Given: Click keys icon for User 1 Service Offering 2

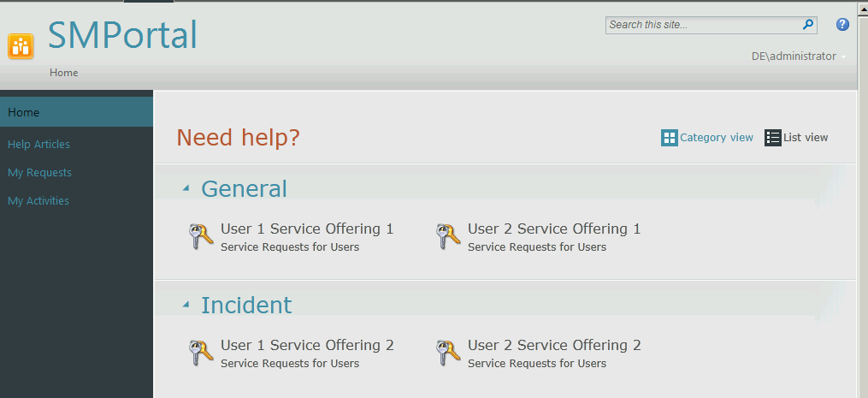Looking at the screenshot, I should pos(201,353).
